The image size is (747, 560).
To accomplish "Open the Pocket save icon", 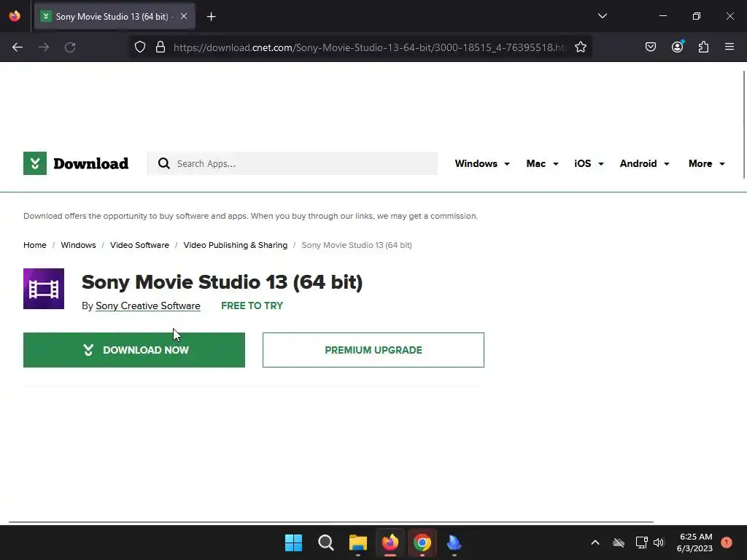I will (x=651, y=47).
